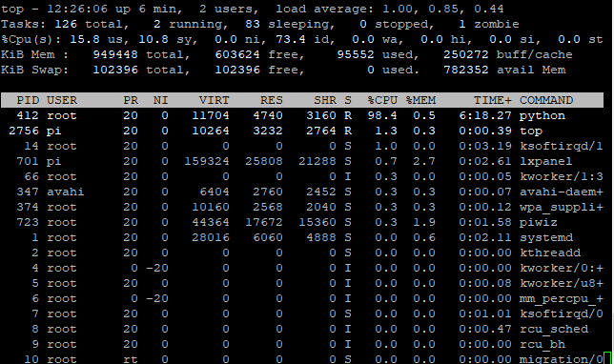Select the python process row
Viewport: 614px width, 364px height.
pyautogui.click(x=302, y=116)
